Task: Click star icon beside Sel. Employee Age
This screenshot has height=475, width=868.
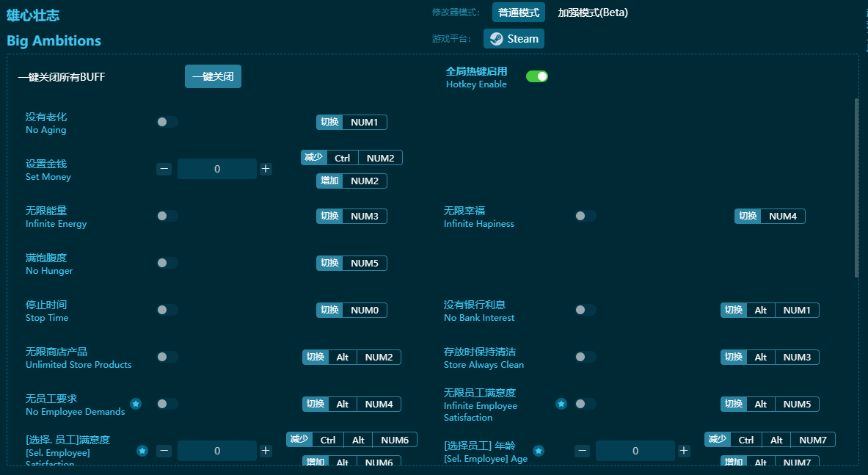Action: pos(539,451)
